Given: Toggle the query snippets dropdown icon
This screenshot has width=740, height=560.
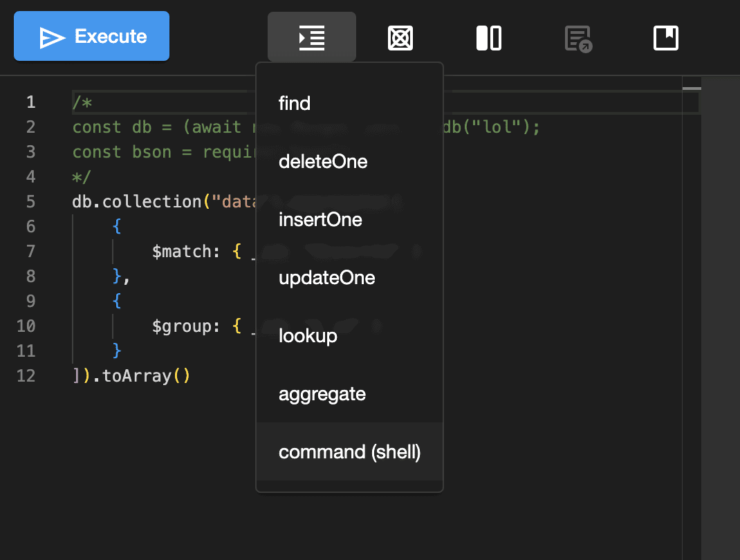Looking at the screenshot, I should click(x=312, y=37).
